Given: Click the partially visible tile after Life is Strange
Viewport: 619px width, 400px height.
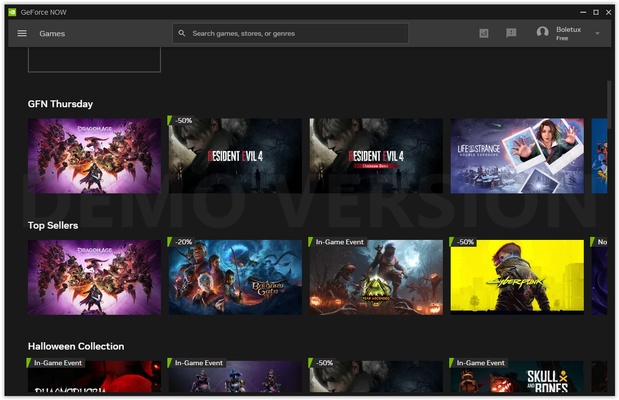Looking at the screenshot, I should click(x=599, y=156).
